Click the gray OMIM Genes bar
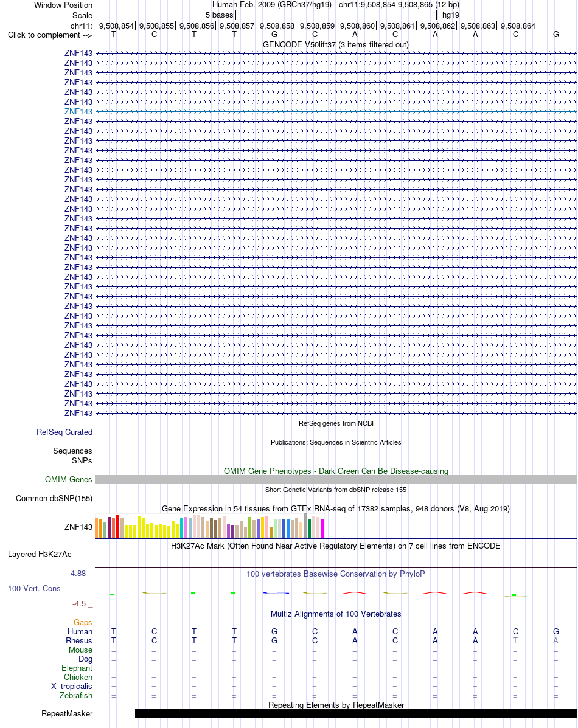Viewport: 578px width, 728px height. [336, 480]
